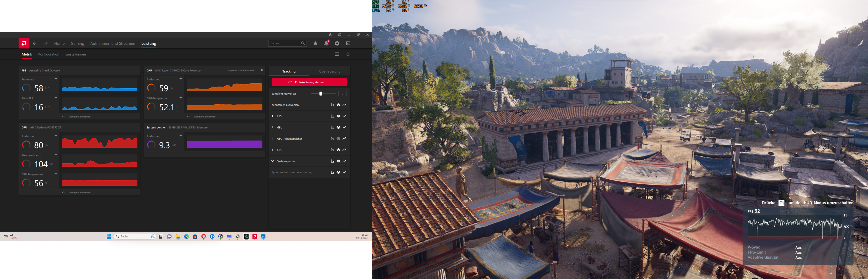Viewport: 868px width, 279px height.
Task: Open Microsoft Edge from taskbar
Action: [186, 237]
